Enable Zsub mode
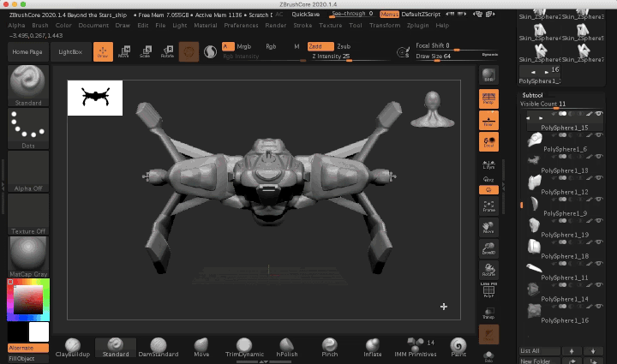The image size is (617, 364). [x=344, y=45]
